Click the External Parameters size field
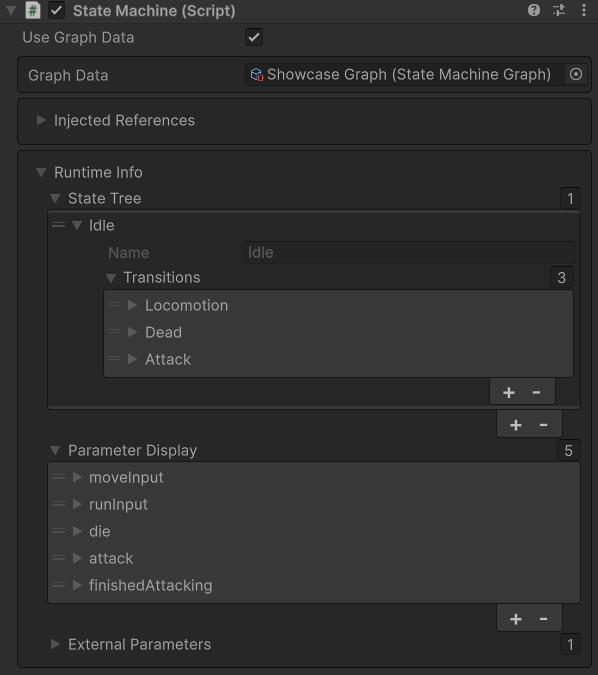Viewport: 598px width, 675px height. [x=570, y=644]
